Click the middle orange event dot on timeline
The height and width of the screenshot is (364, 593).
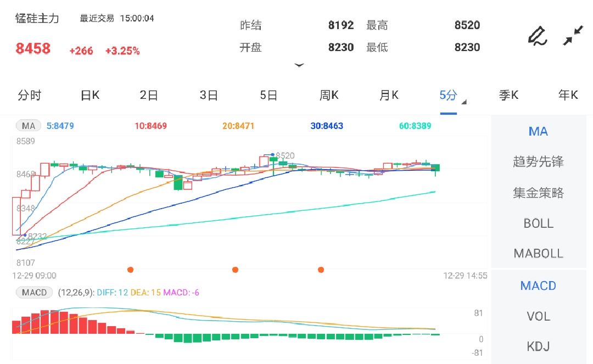(235, 270)
